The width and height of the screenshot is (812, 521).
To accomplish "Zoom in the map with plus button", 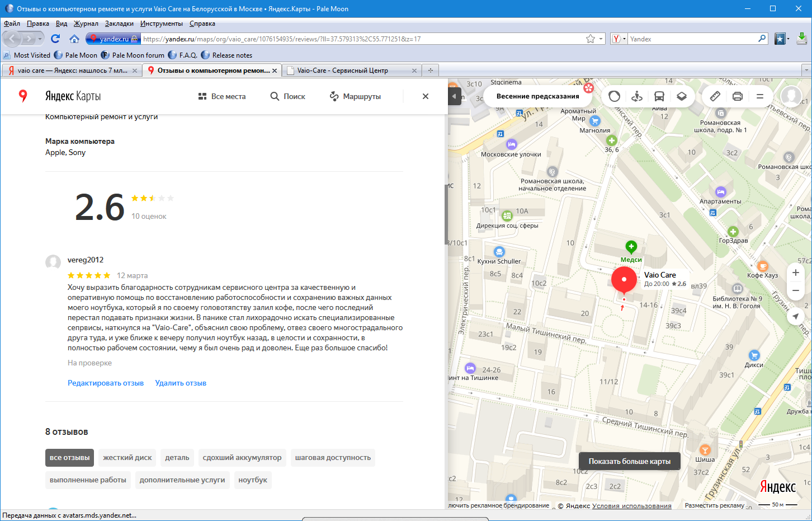I will point(796,273).
